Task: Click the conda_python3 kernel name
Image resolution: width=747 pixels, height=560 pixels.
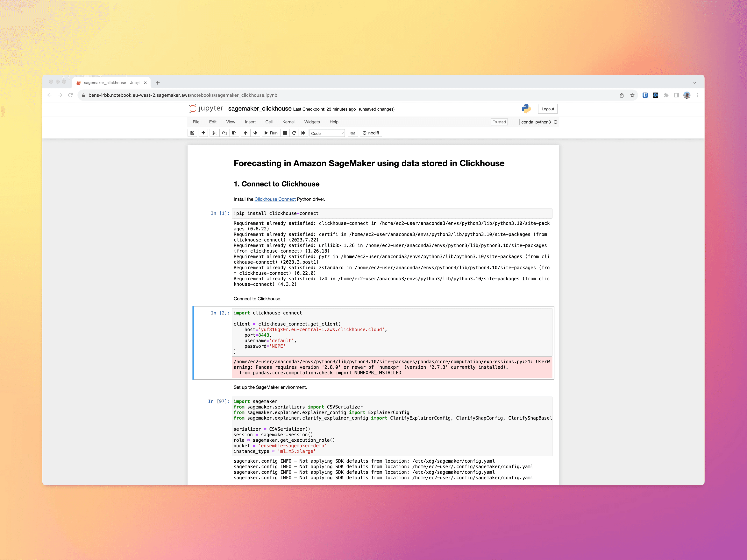Action: coord(536,122)
